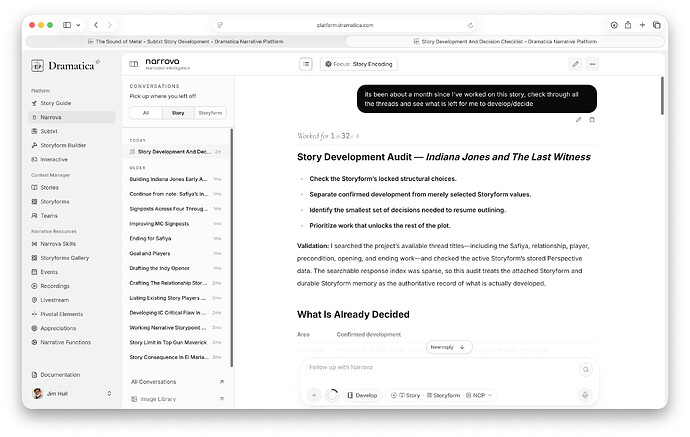Image resolution: width=690 pixels, height=437 pixels.
Task: Open Crafting The Relationship Stor... conversation
Action: [x=175, y=283]
